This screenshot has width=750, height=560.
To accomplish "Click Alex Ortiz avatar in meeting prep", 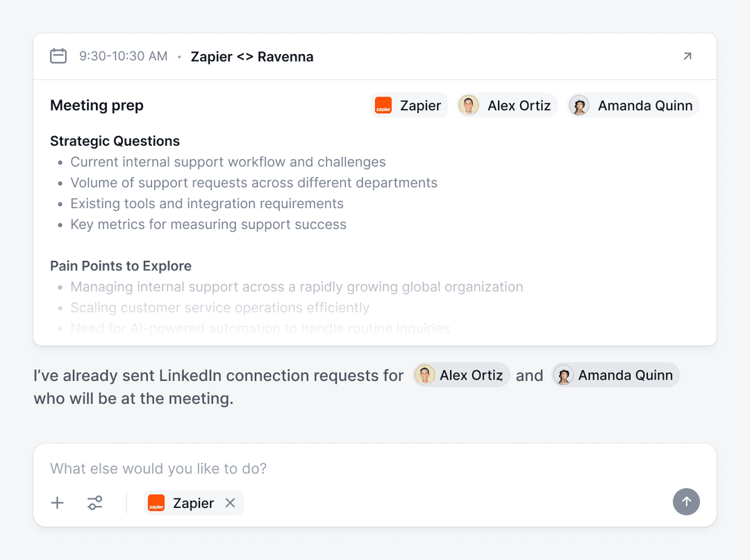I will 469,105.
